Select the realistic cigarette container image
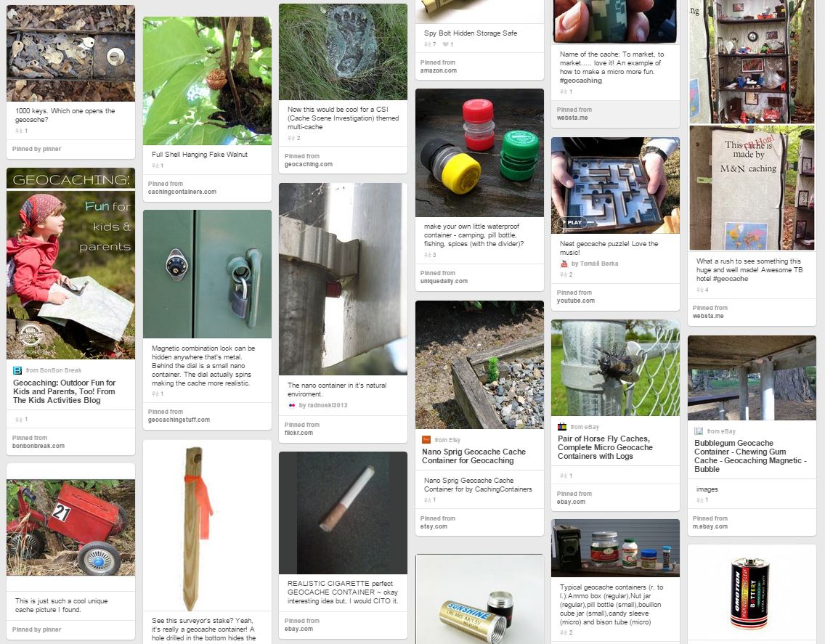This screenshot has width=825, height=644. click(343, 513)
